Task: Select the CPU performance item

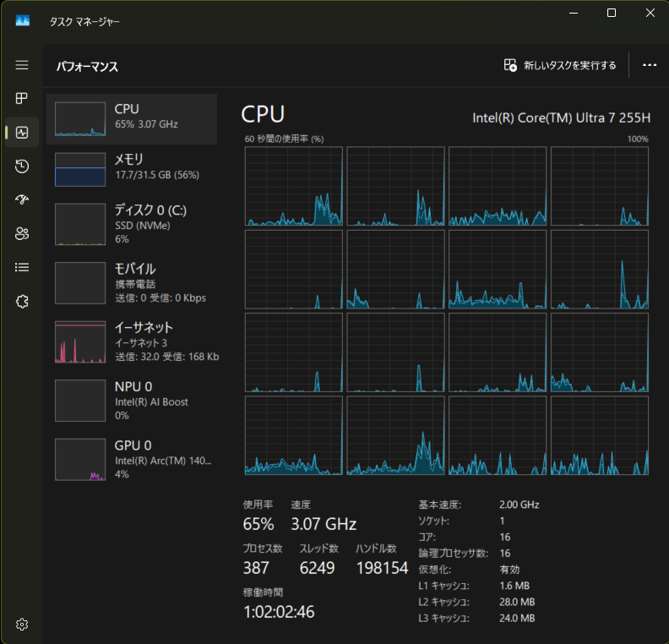Action: pos(132,119)
